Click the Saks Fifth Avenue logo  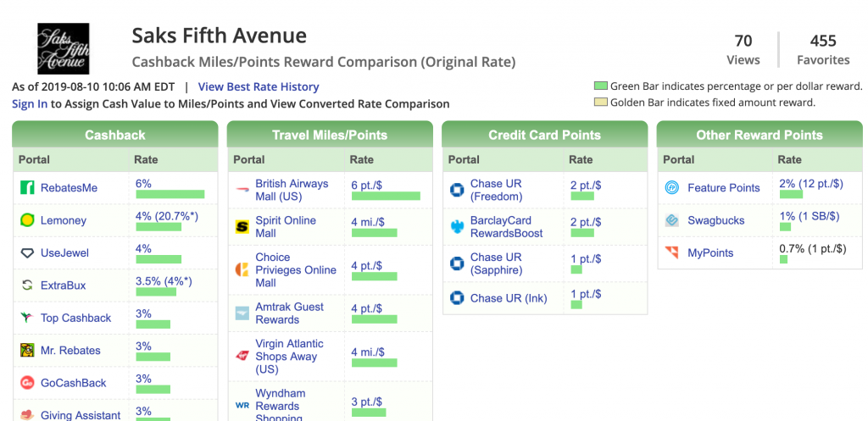[x=63, y=48]
